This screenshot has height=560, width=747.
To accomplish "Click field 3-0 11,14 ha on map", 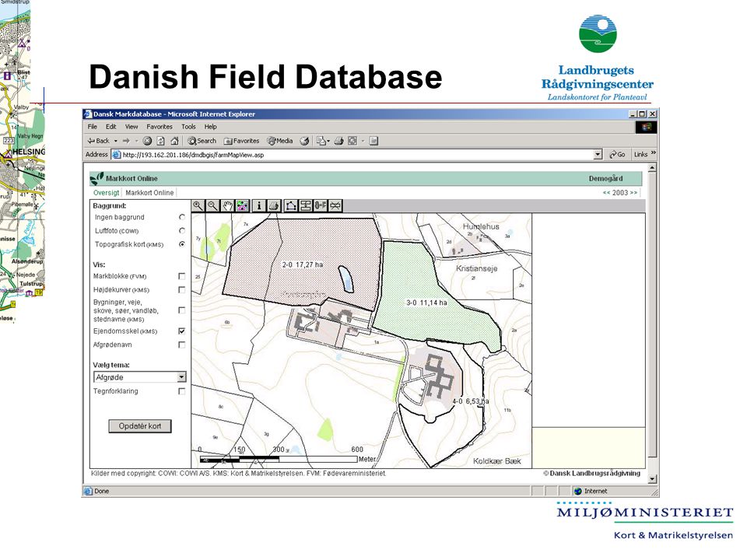I will point(426,303).
